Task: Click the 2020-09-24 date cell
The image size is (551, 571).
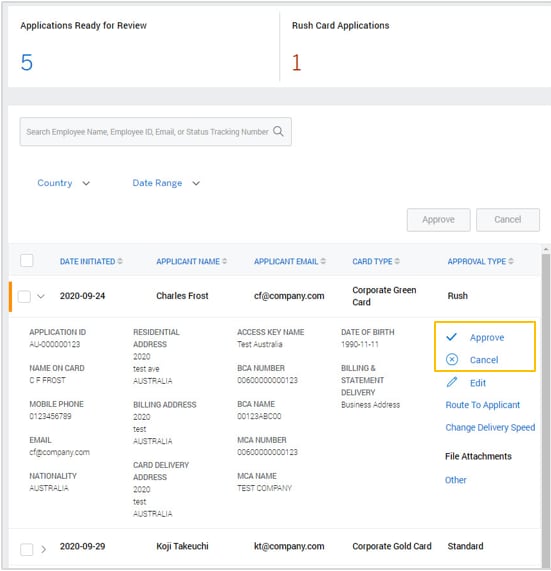Action: click(82, 296)
